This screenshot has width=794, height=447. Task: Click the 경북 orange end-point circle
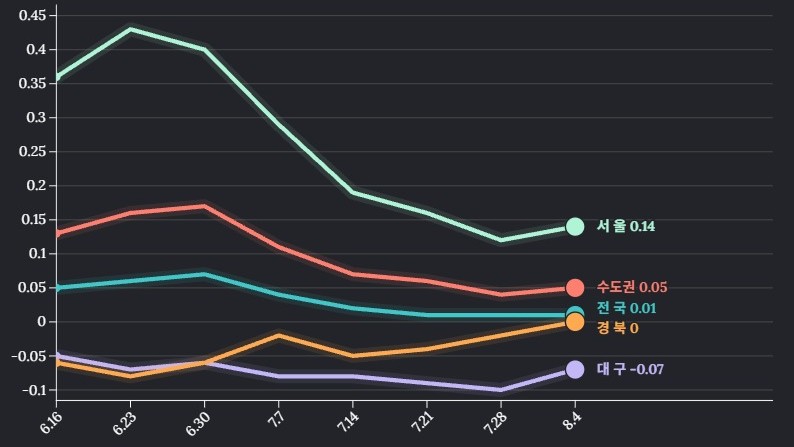(575, 322)
